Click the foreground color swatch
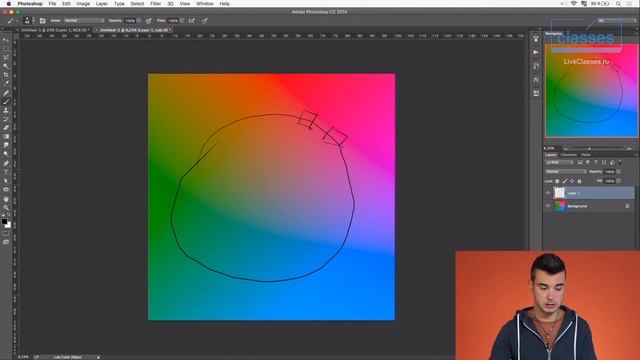Image resolution: width=640 pixels, height=360 pixels. tap(4, 222)
